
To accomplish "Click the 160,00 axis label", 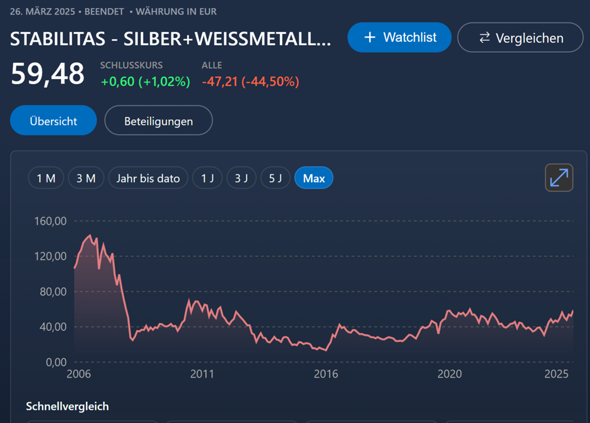I will (x=50, y=221).
